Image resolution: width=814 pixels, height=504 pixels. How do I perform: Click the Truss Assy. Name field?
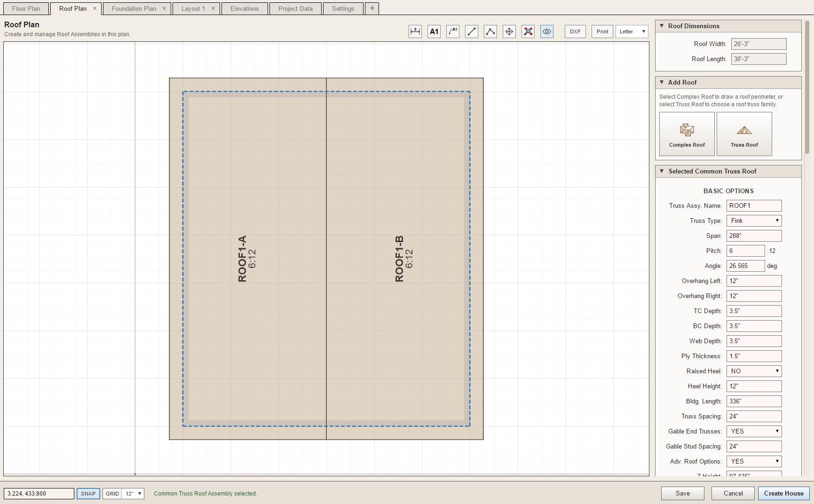(x=754, y=205)
